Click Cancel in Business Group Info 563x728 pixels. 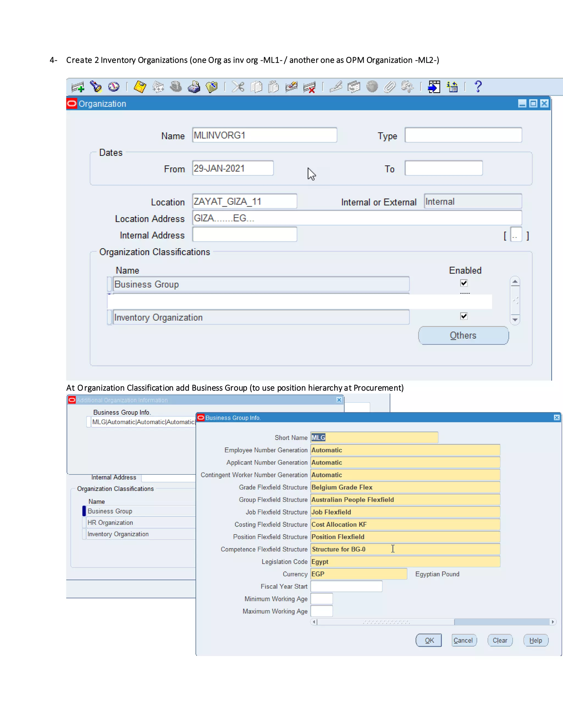click(464, 640)
